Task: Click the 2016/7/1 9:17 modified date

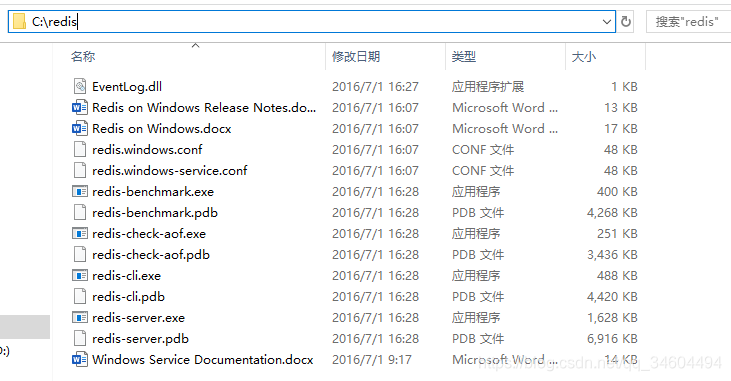Action: pos(372,360)
